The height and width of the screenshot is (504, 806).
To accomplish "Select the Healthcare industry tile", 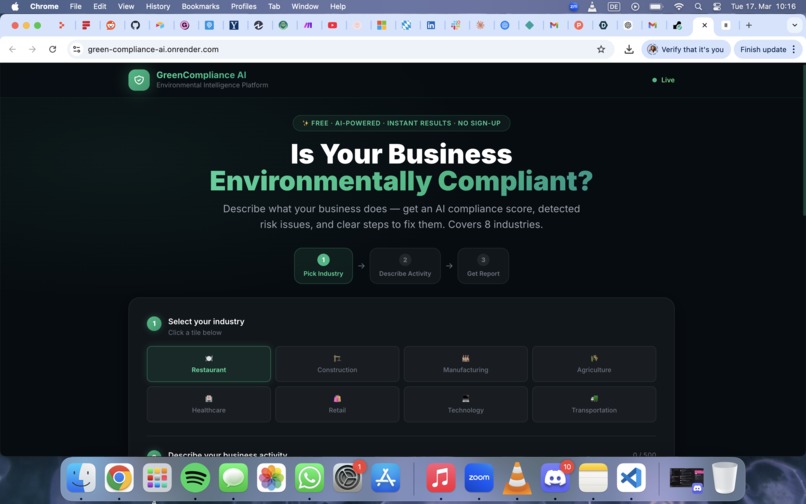I will [x=209, y=404].
